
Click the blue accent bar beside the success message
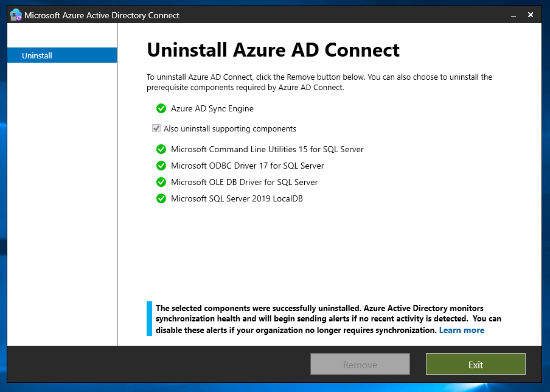[148, 319]
